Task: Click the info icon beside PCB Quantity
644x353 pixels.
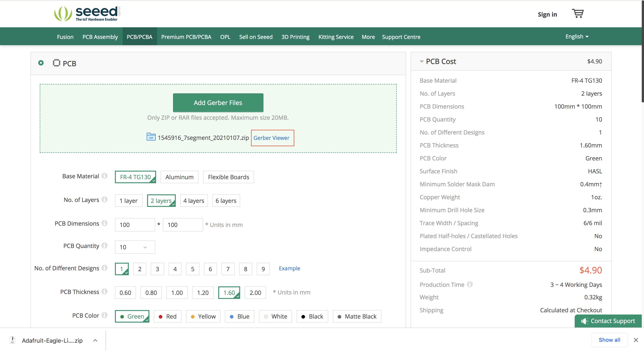Action: pyautogui.click(x=105, y=245)
